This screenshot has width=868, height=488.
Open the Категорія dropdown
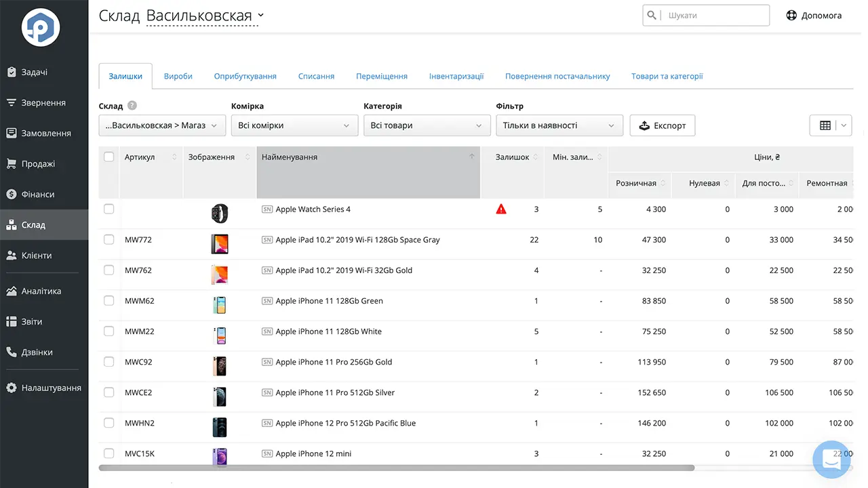pos(427,125)
